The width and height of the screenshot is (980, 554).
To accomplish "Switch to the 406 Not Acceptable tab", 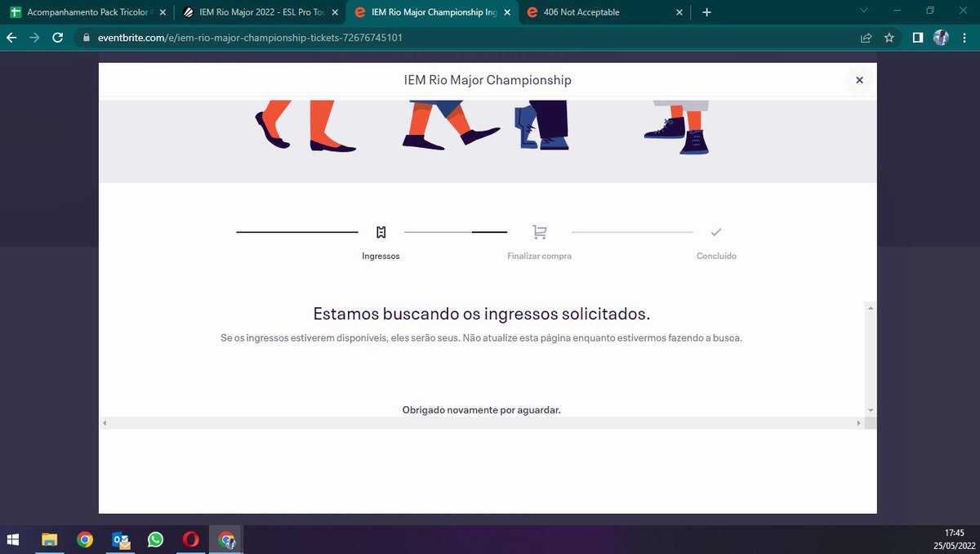I will coord(603,12).
